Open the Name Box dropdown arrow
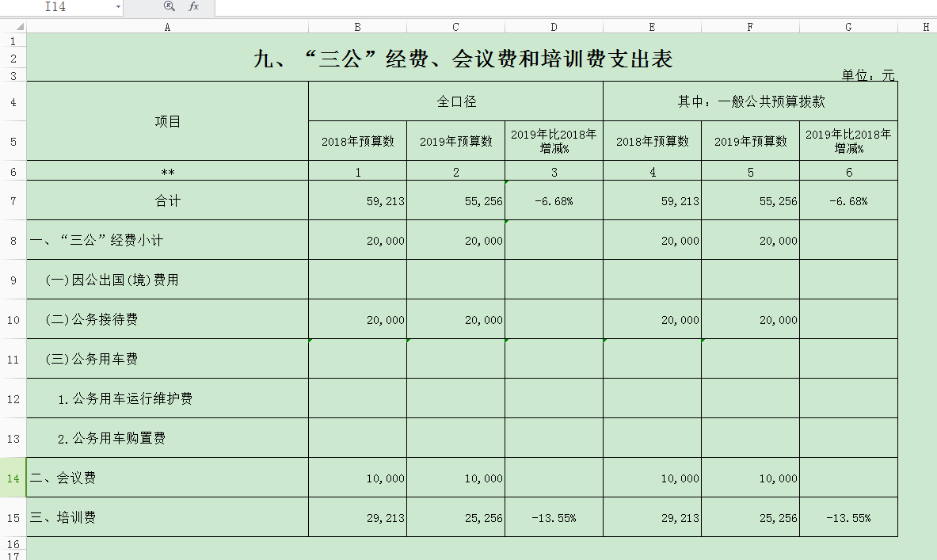 (x=118, y=7)
